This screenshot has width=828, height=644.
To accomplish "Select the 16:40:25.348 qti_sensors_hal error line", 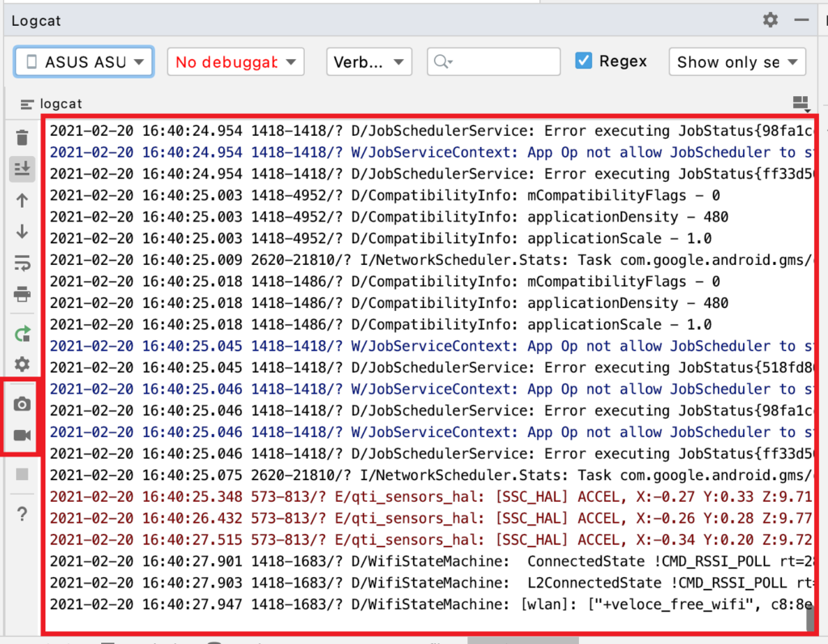I will [431, 497].
